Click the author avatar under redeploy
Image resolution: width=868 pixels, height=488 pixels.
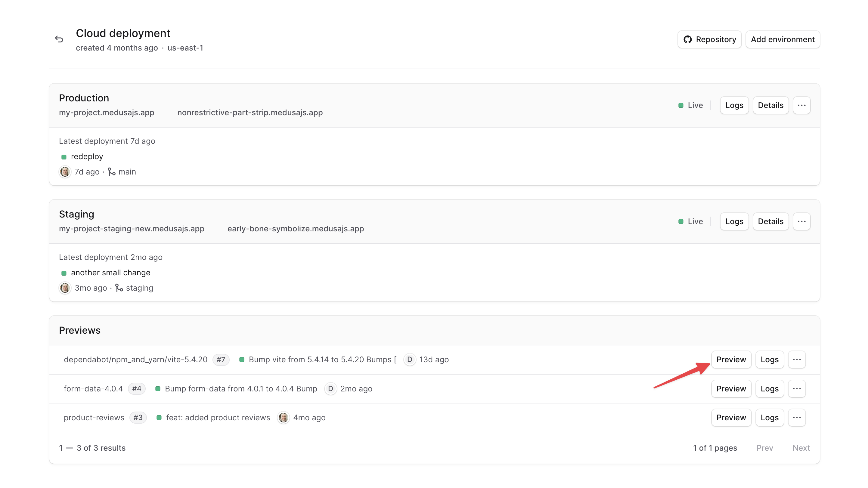[65, 172]
